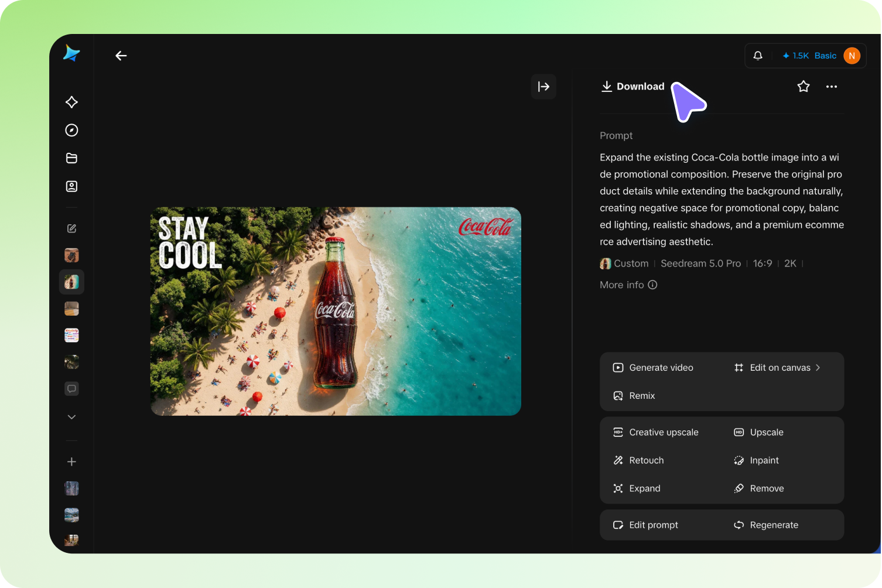Download the image
This screenshot has height=588, width=882.
click(x=633, y=87)
